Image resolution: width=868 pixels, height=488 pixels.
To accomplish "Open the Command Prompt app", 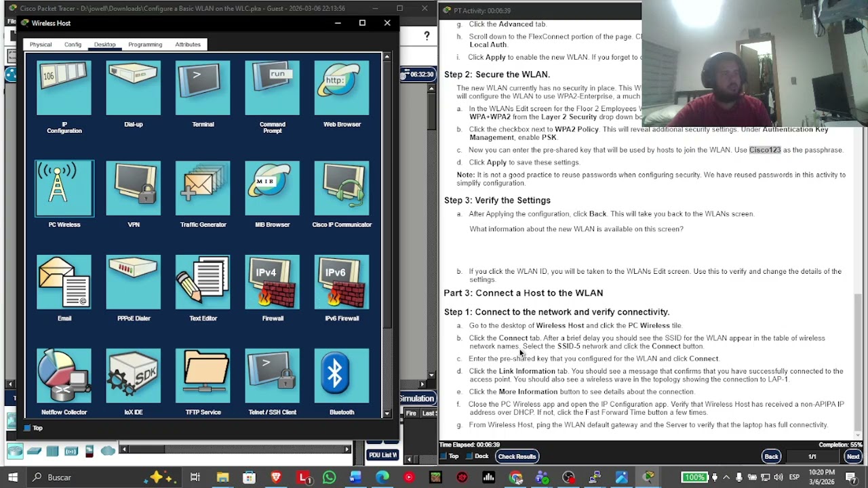I will (x=273, y=97).
